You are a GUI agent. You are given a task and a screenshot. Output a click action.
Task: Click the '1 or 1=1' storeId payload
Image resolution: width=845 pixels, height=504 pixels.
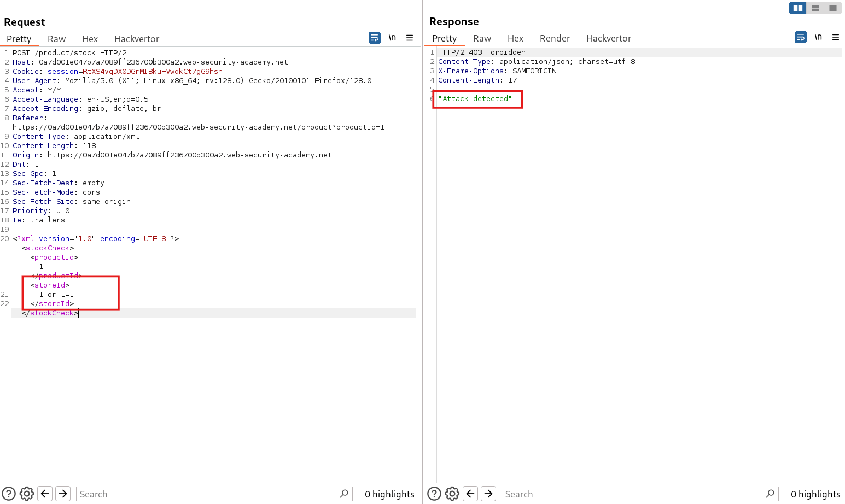tap(56, 294)
